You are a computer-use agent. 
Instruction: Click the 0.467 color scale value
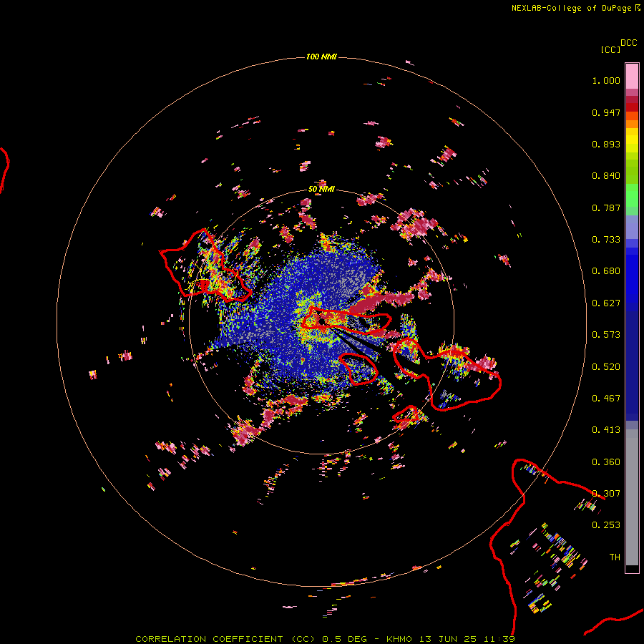[x=606, y=399]
